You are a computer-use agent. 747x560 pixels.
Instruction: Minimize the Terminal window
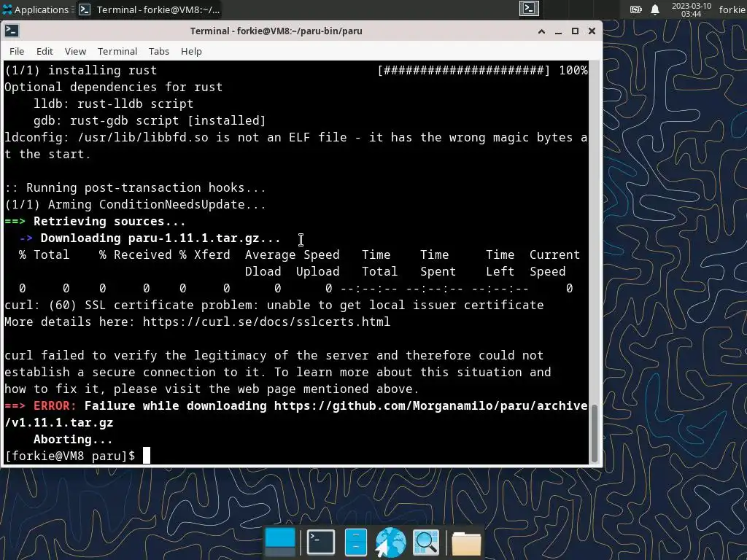click(558, 31)
